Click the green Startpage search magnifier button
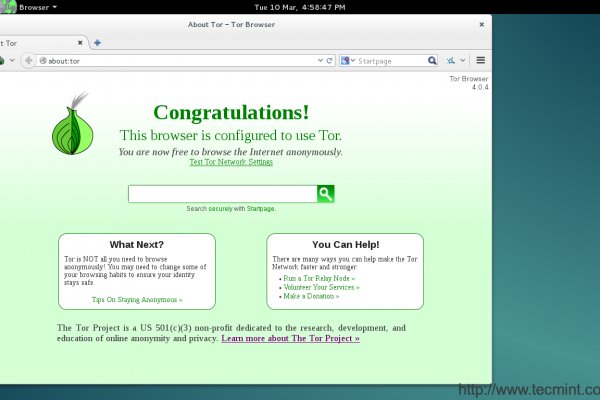This screenshot has height=400, width=600. [325, 194]
